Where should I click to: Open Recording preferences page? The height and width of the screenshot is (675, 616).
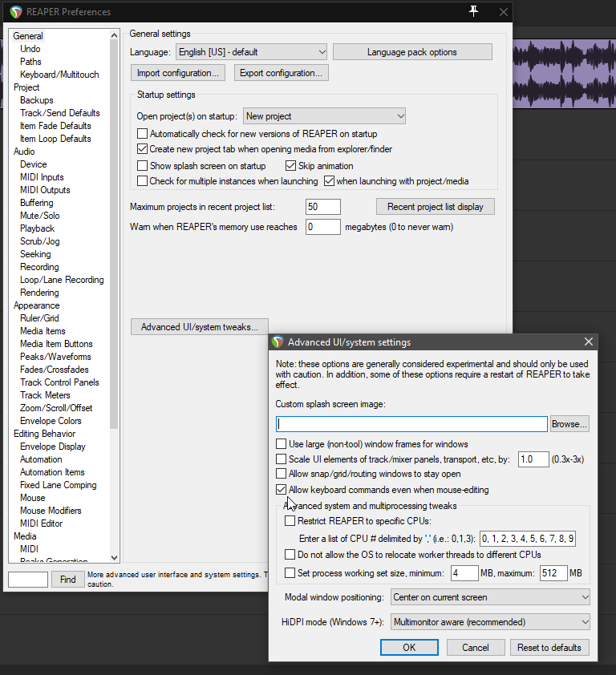tap(39, 267)
